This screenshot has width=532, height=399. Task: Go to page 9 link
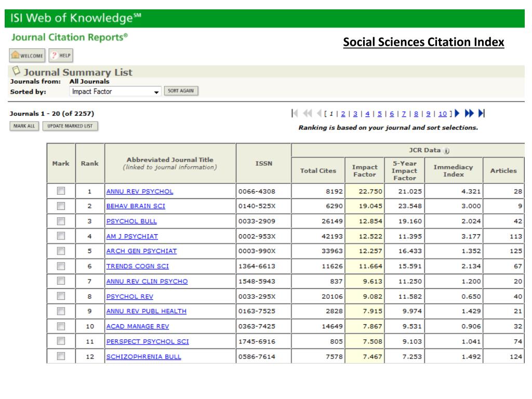(x=428, y=114)
